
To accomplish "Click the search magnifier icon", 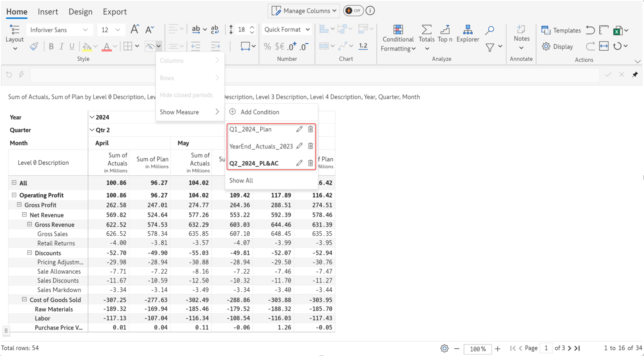I will click(489, 30).
